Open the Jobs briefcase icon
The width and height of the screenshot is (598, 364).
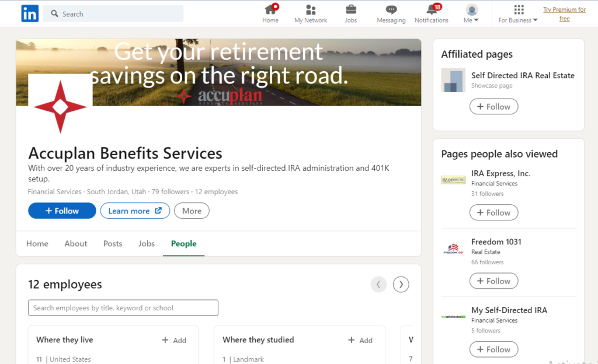coord(351,13)
